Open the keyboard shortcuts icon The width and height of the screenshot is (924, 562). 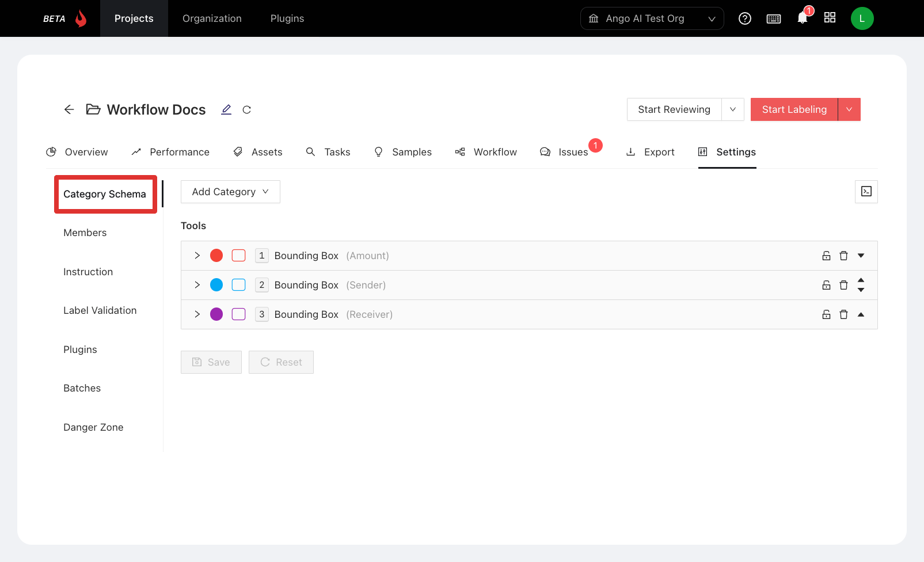point(774,18)
